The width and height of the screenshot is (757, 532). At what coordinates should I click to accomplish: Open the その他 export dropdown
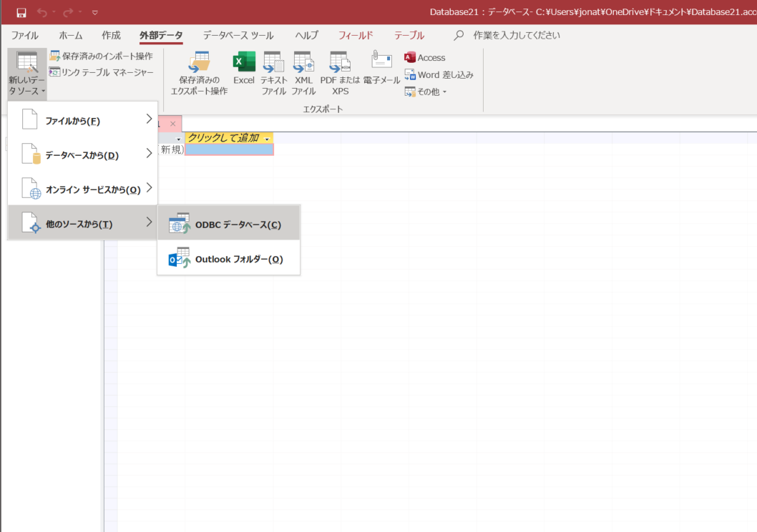[x=425, y=92]
